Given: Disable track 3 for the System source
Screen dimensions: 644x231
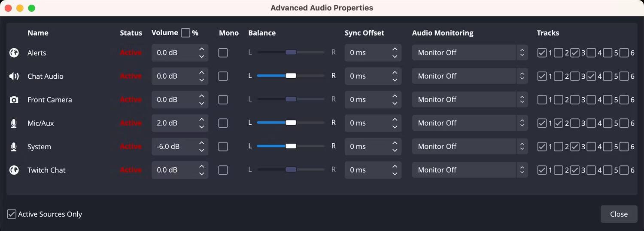Looking at the screenshot, I should tap(575, 147).
